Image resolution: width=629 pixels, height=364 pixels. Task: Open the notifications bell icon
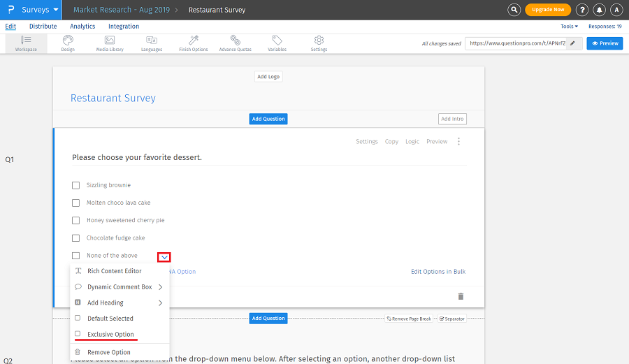[599, 10]
